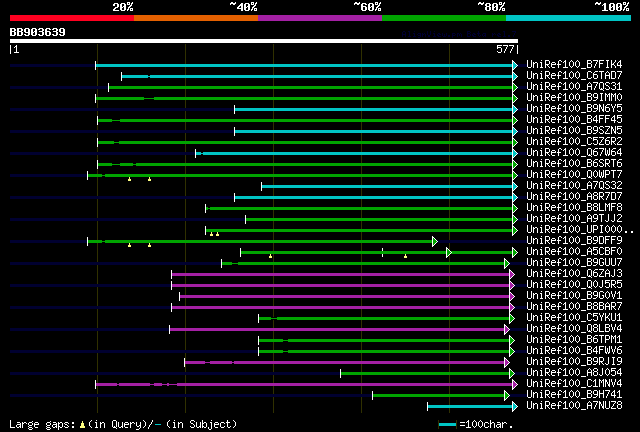Select the UniRef100_C1MNV4 label
The width and height of the screenshot is (640, 432).
(x=574, y=384)
